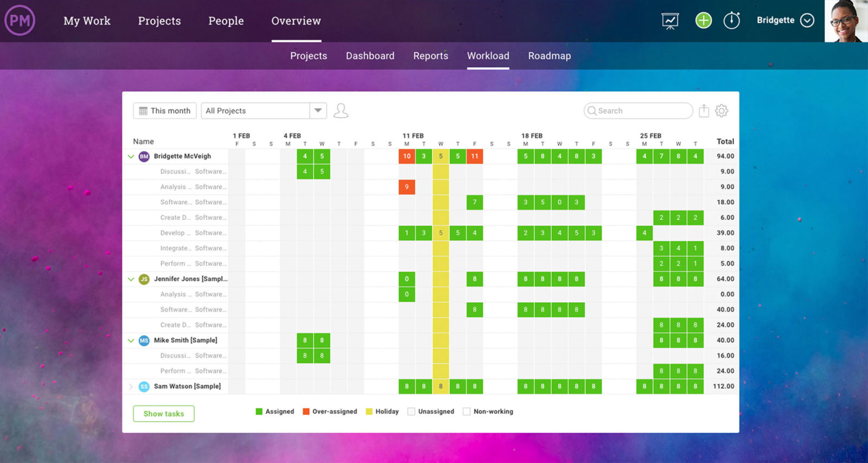Screen dimensions: 868x463
Task: Click the Over-assigned orange legend swatch
Action: tap(306, 411)
